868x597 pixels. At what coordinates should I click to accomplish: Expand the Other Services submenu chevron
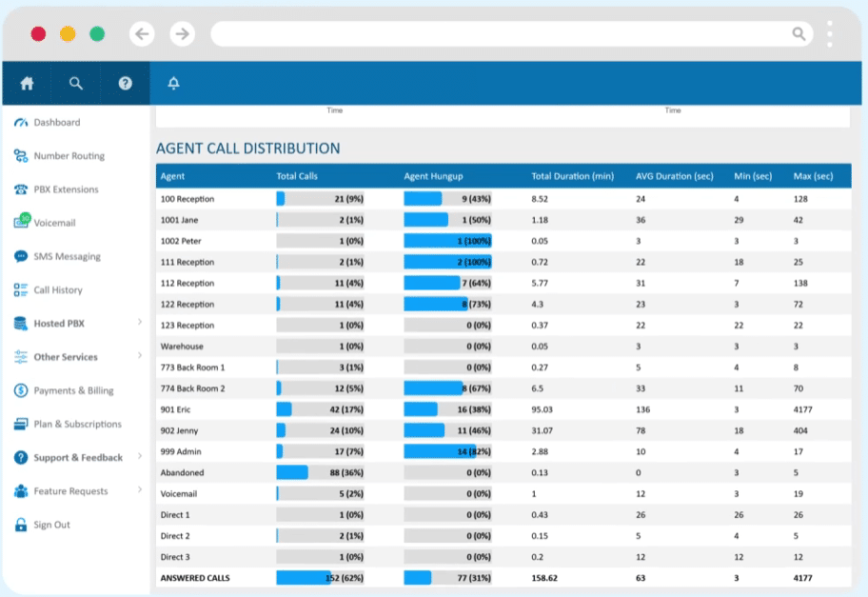click(140, 356)
